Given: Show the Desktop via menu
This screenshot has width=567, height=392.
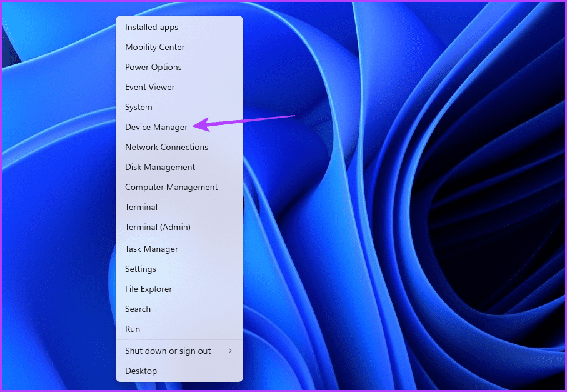Looking at the screenshot, I should click(x=141, y=371).
